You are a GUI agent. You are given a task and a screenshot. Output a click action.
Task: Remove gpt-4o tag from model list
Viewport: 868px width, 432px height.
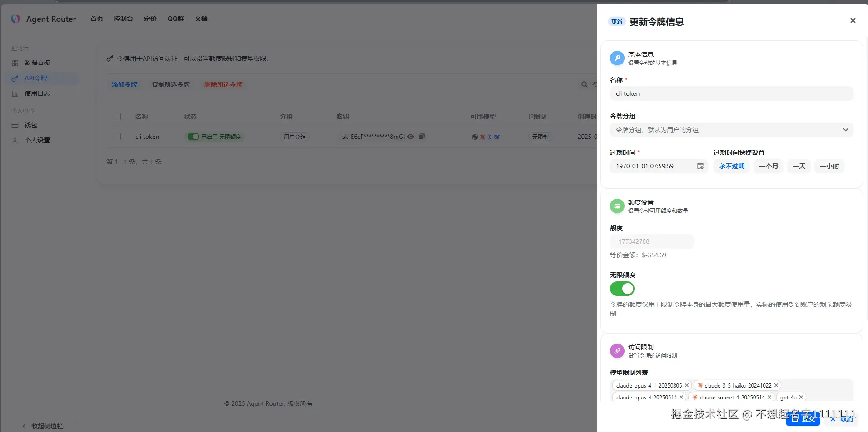(x=801, y=398)
